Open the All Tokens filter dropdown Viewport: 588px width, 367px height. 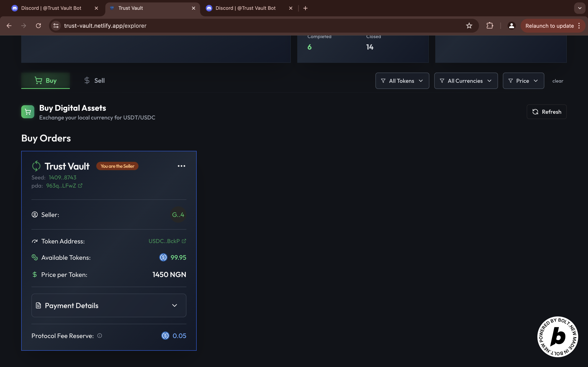point(402,81)
